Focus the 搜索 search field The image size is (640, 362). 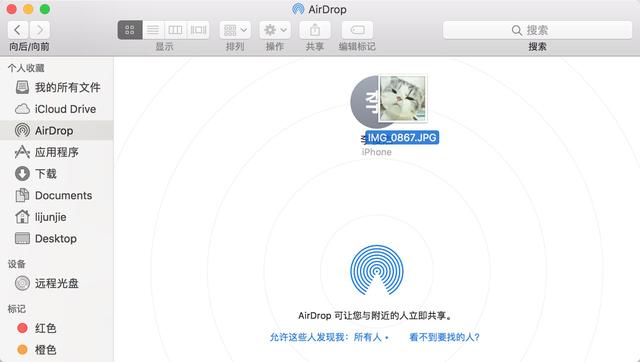click(x=537, y=30)
